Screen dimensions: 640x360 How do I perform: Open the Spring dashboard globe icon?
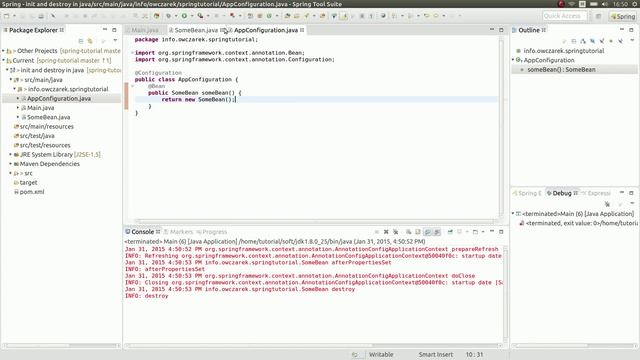pyautogui.click(x=156, y=16)
